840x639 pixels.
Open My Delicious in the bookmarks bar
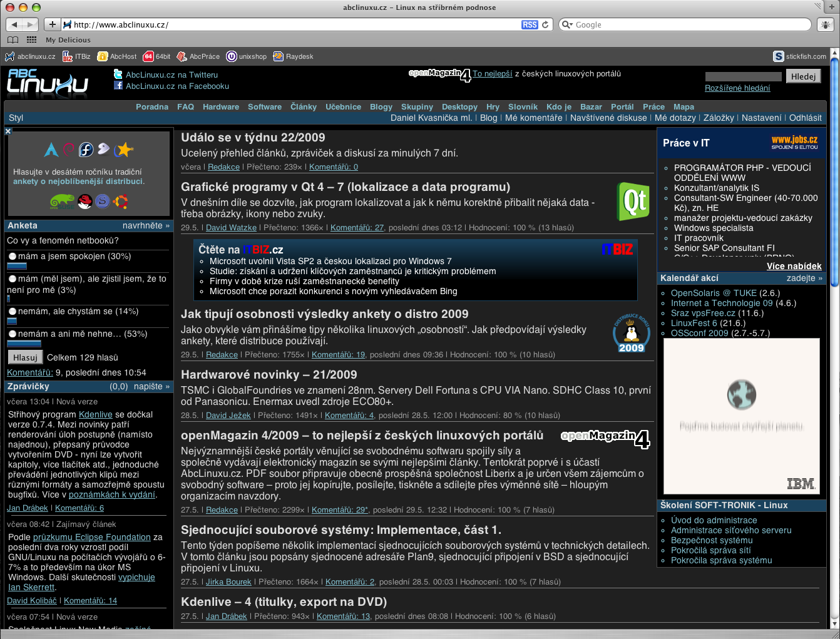coord(68,40)
